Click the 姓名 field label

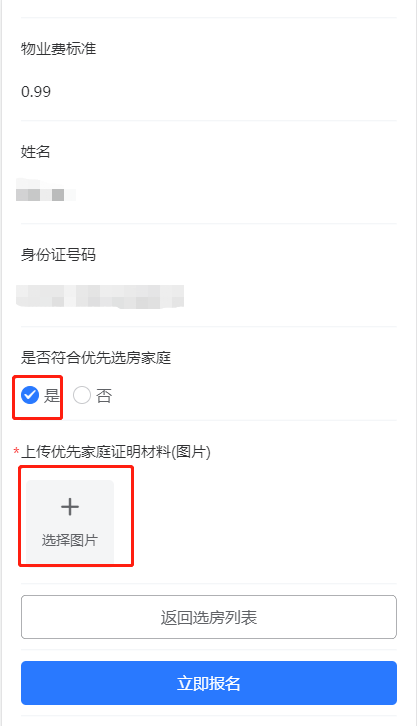click(x=36, y=151)
